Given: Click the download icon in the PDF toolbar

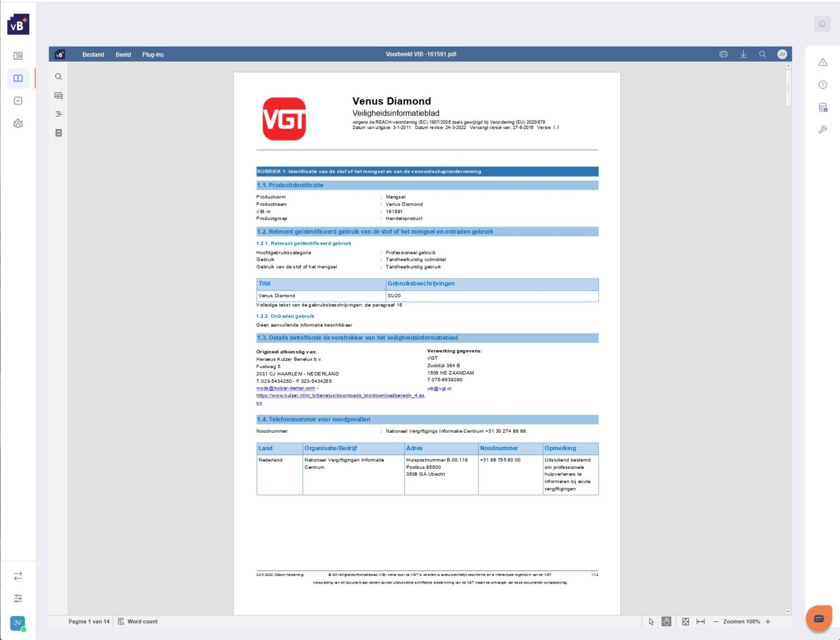Looking at the screenshot, I should pyautogui.click(x=743, y=54).
